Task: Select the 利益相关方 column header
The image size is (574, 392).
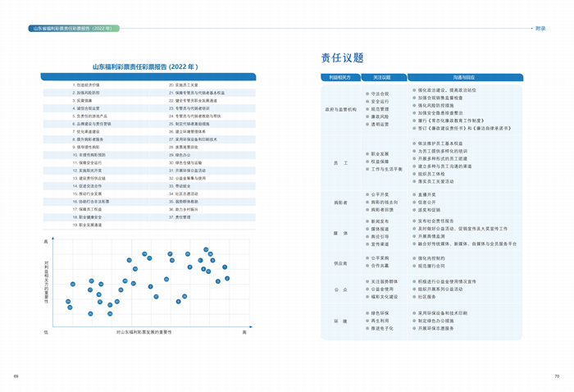Action: point(339,77)
